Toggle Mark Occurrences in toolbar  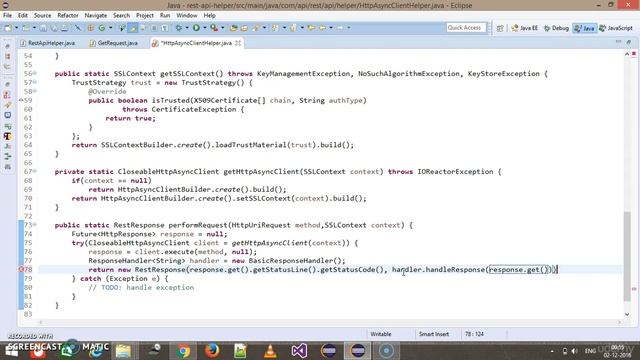[x=133, y=28]
